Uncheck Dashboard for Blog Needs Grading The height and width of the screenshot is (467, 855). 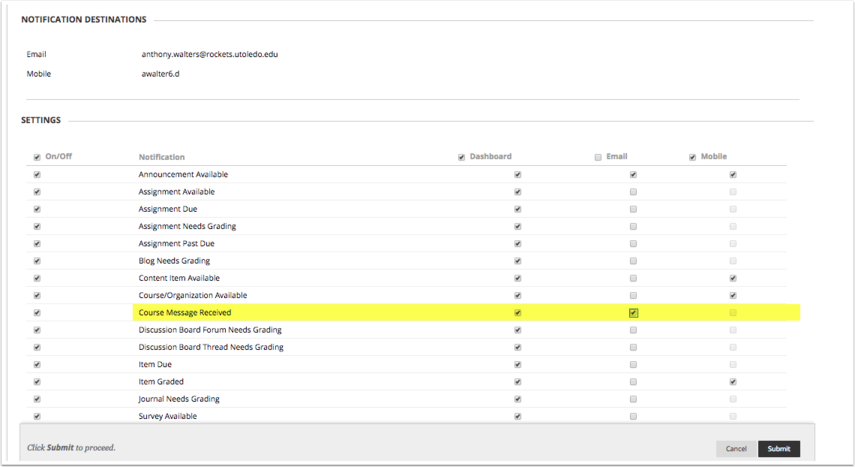(517, 261)
